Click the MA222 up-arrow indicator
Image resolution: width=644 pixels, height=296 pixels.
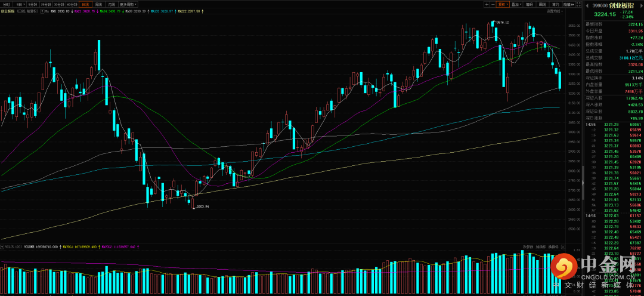(203, 11)
